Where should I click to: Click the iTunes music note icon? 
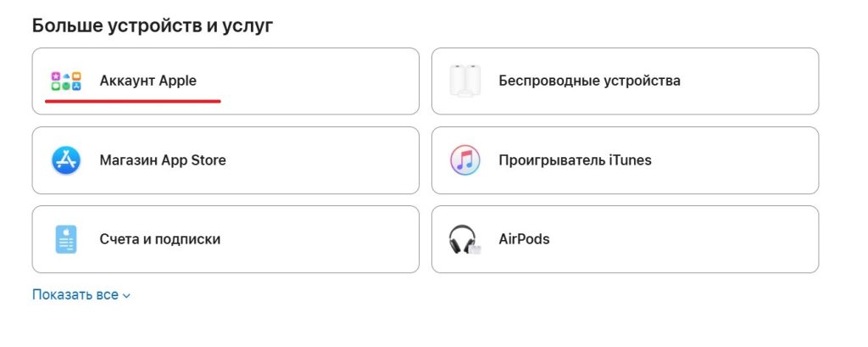(465, 160)
